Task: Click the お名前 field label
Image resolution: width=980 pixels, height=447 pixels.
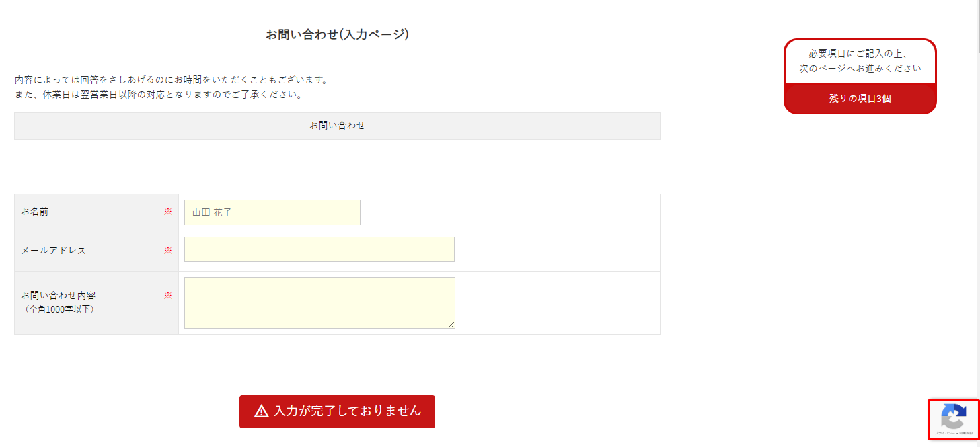Action: click(x=35, y=212)
